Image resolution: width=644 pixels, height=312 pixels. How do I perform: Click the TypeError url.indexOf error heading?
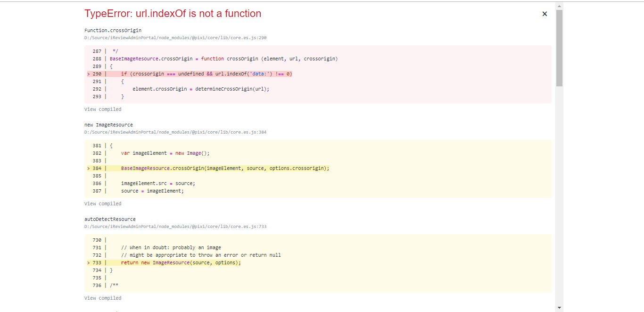coord(173,14)
